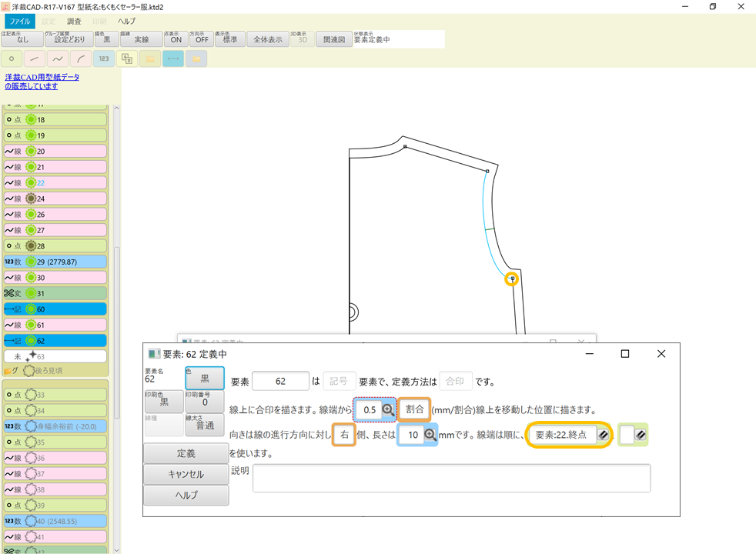This screenshot has height=554, width=756.
Task: Select the wavy curve line tool
Action: (x=57, y=58)
